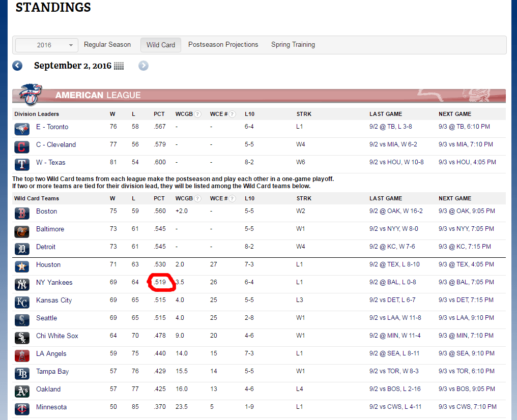The height and width of the screenshot is (420, 517).
Task: Open Cleveland's next game 9/3 vs MIA, 7:10 PM
Action: click(466, 144)
